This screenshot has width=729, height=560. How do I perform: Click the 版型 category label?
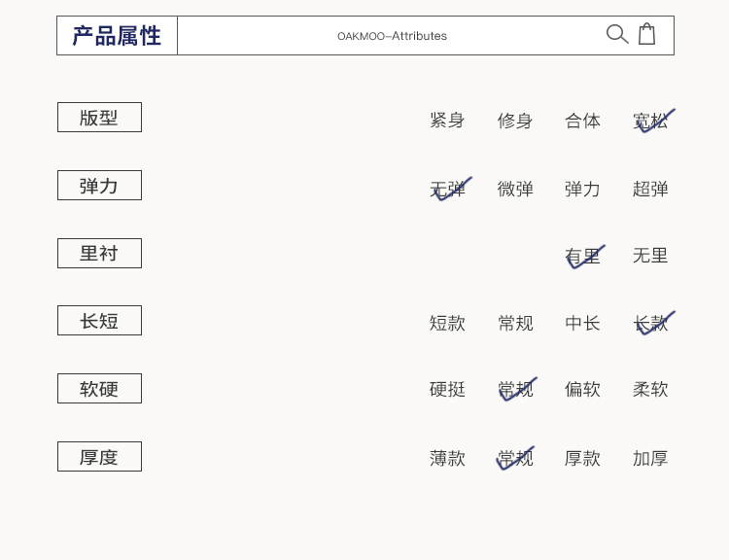pyautogui.click(x=99, y=118)
